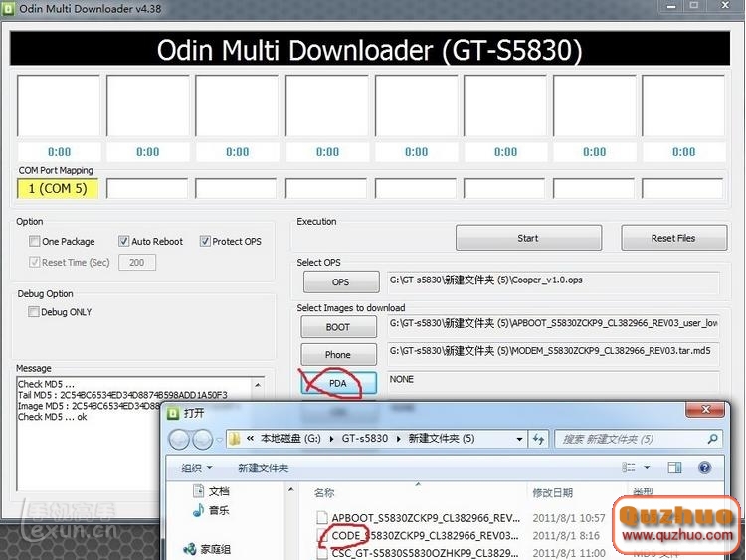The width and height of the screenshot is (746, 560).
Task: Sort by the 修改日期 column header
Action: 552,493
